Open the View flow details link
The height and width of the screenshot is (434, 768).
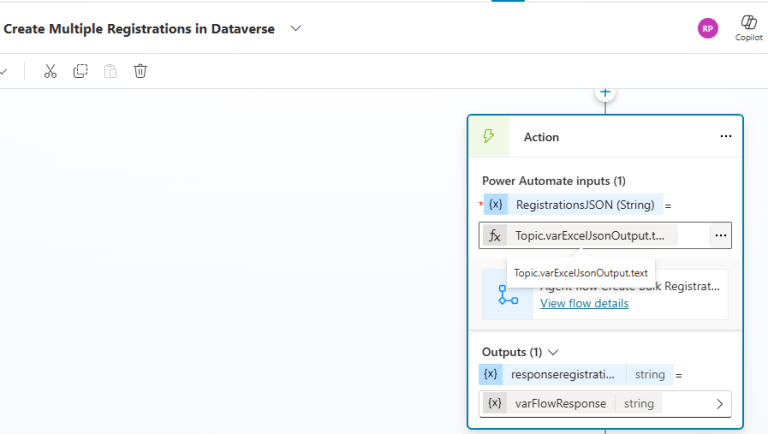point(584,303)
